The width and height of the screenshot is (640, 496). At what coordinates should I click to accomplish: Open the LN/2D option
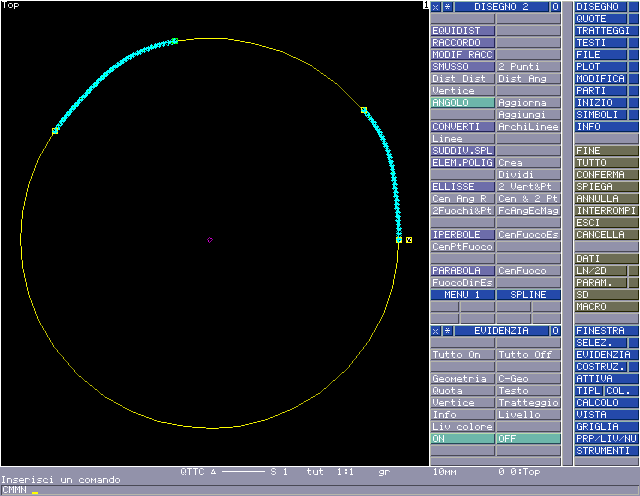click(x=601, y=271)
